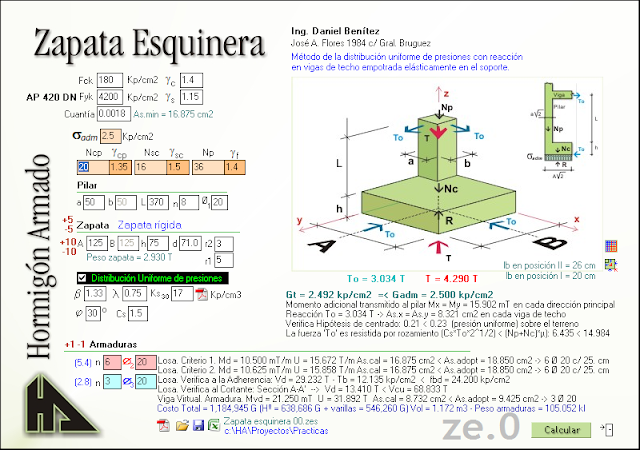Click Peso zapata = 2.930 T text

pos(129,258)
